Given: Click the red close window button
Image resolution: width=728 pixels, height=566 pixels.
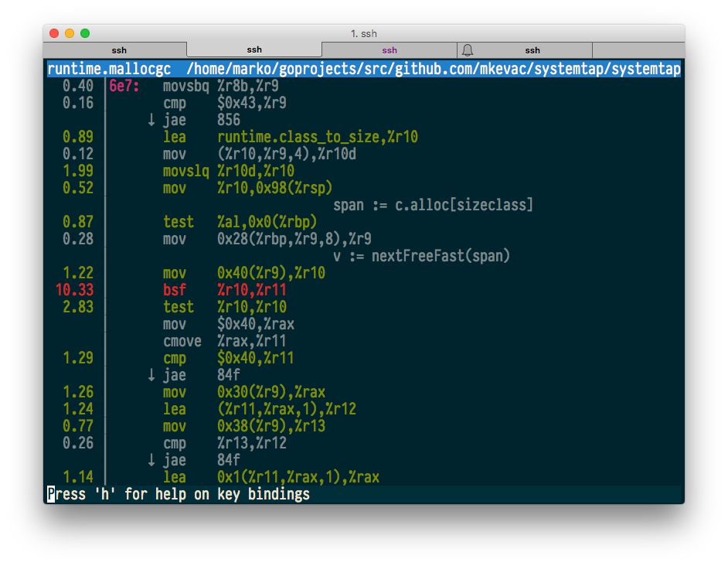Looking at the screenshot, I should click(x=54, y=33).
